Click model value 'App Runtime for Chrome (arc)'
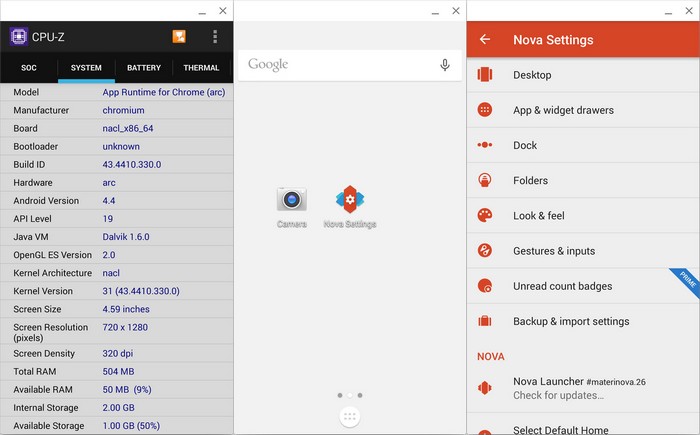Image resolution: width=700 pixels, height=435 pixels. click(x=164, y=92)
